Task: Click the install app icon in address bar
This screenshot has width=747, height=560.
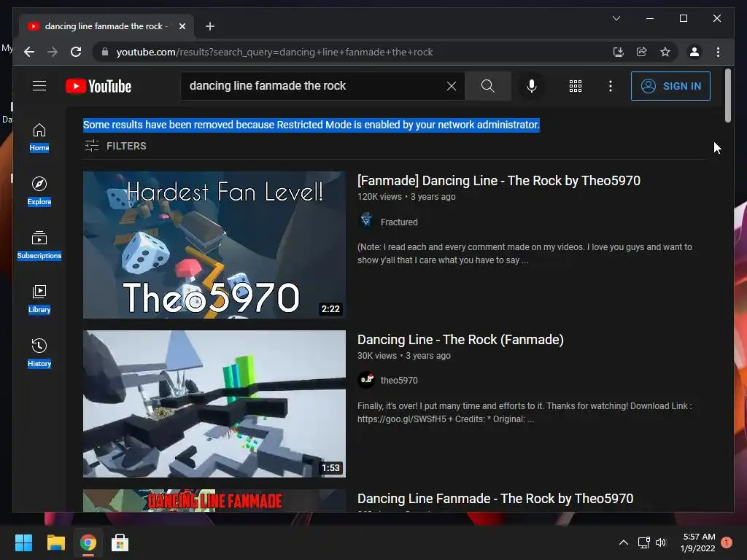Action: tap(619, 52)
